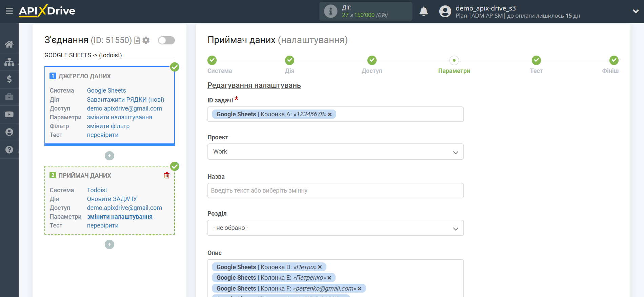Image resolution: width=644 pixels, height=297 pixels.
Task: Open connection settings gear icon
Action: point(146,40)
